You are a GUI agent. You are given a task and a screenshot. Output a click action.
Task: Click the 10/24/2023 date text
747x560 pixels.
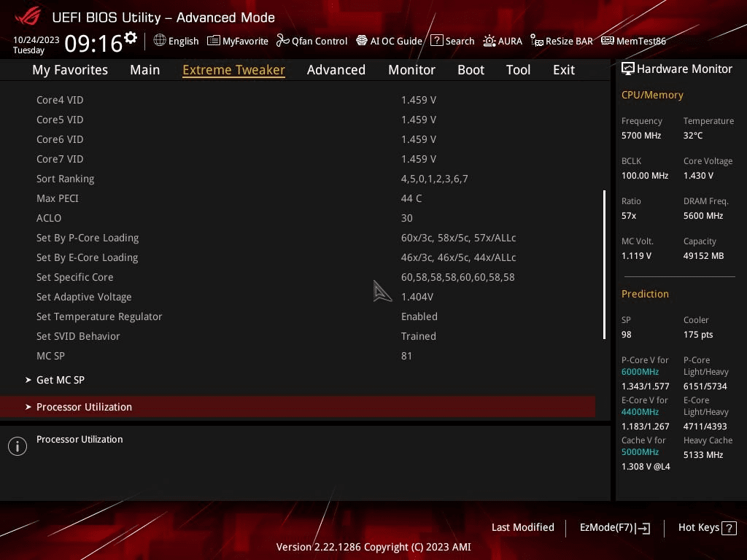coord(36,40)
